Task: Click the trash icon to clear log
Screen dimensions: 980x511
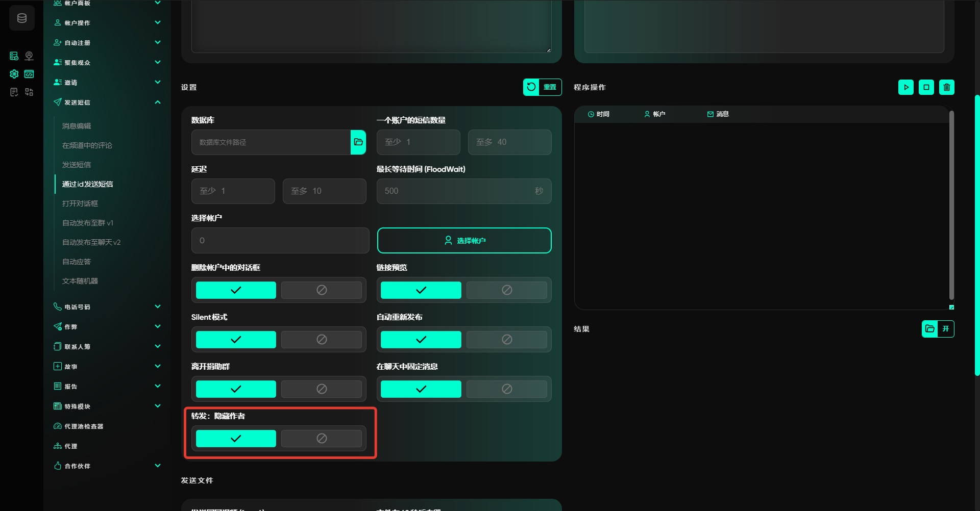Action: (x=946, y=87)
